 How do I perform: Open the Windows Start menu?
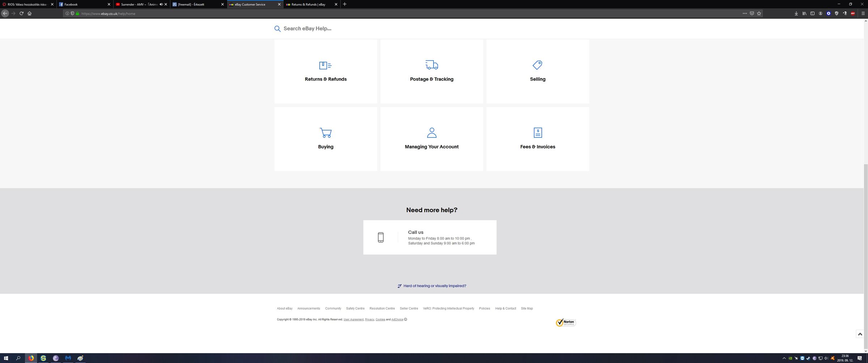click(6, 358)
